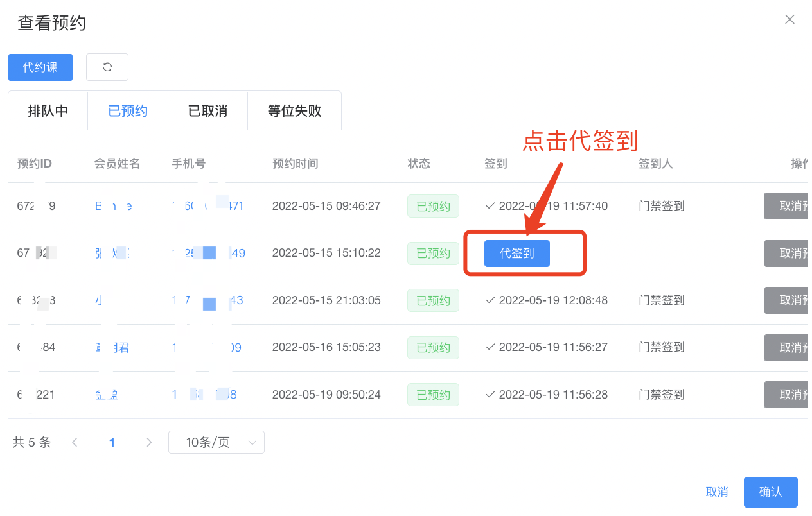The image size is (812, 516).
Task: Close the 查看预约 dialog
Action: coord(790,20)
